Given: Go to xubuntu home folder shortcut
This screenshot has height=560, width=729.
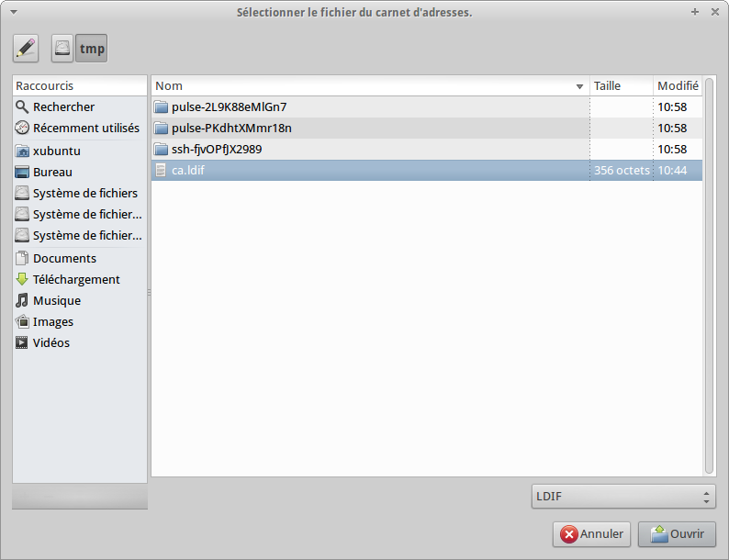Looking at the screenshot, I should pyautogui.click(x=58, y=151).
